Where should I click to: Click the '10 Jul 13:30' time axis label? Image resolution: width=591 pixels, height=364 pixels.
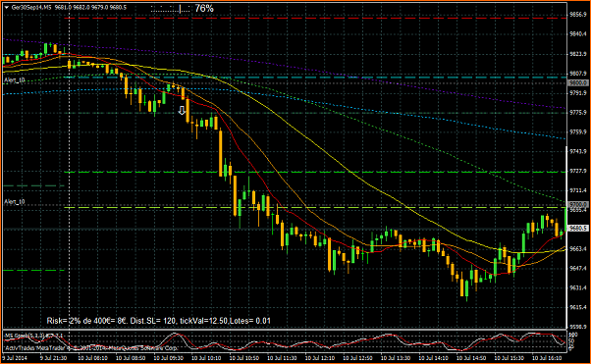click(x=396, y=358)
